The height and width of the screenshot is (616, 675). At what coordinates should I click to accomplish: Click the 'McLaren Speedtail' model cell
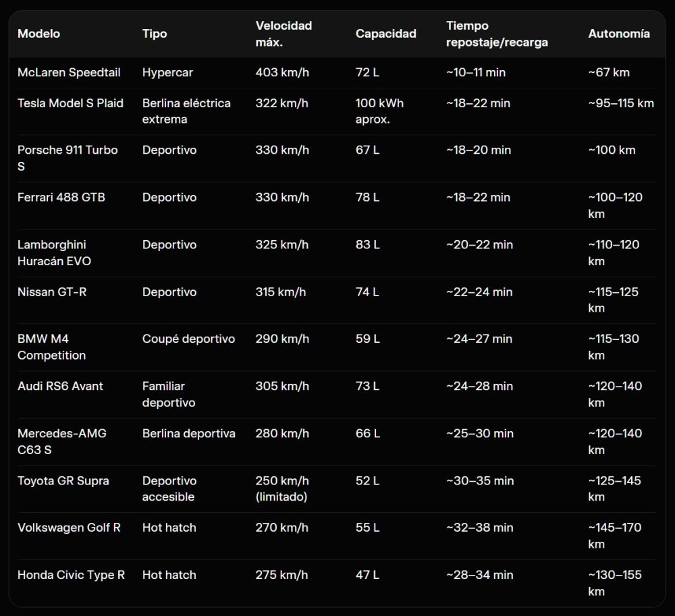(69, 72)
